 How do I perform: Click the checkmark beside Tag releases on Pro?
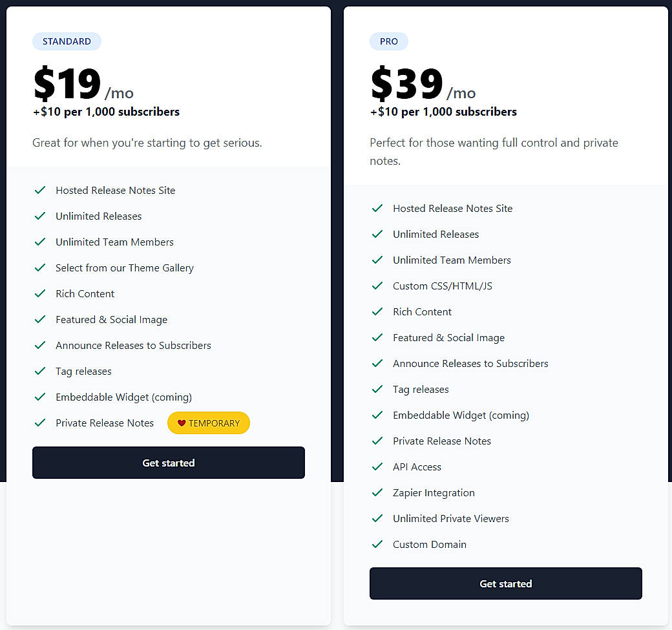click(x=377, y=389)
